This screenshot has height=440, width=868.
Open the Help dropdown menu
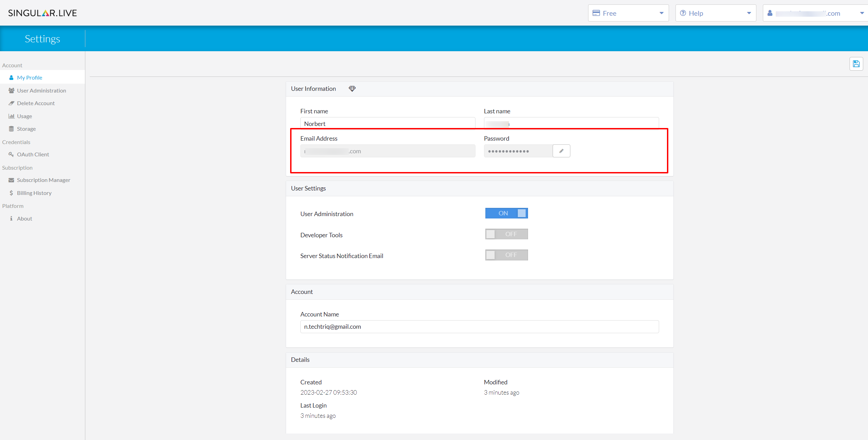(715, 13)
